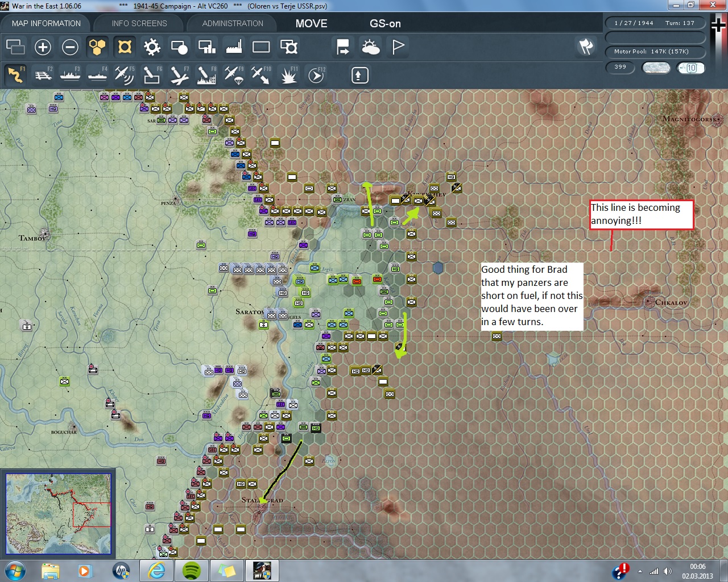Screen dimensions: 728x582
Task: Toggle the empty rectangle counter icon
Action: (261, 47)
